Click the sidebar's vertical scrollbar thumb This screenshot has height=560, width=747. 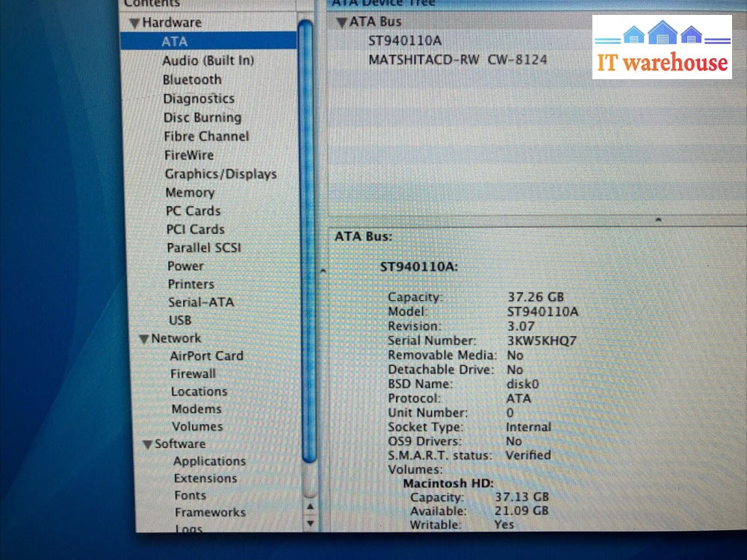(x=306, y=239)
